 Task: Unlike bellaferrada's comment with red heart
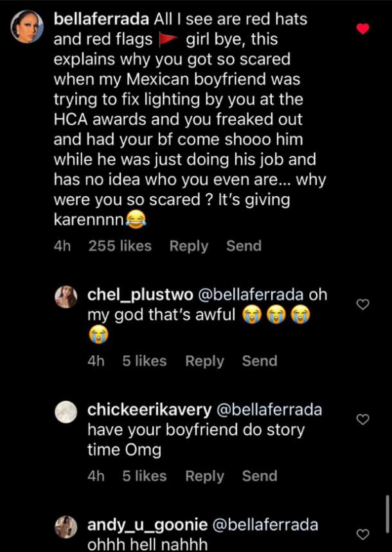pos(363,29)
